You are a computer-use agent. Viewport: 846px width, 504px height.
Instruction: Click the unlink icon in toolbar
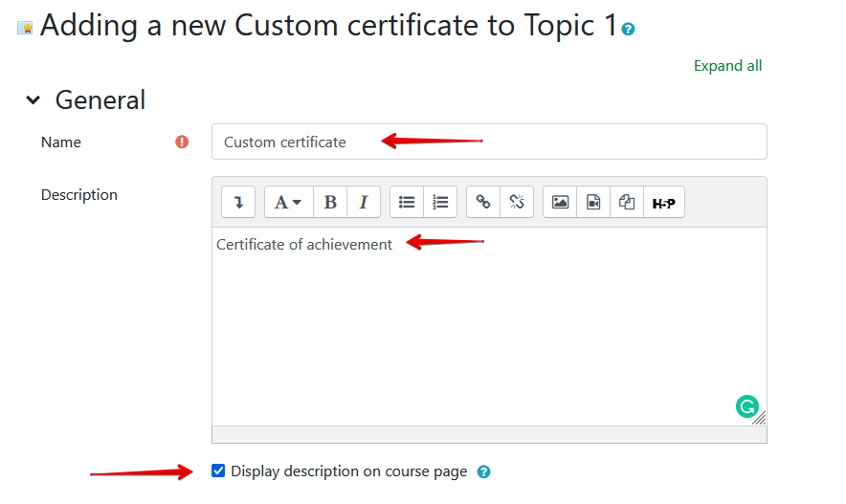[517, 202]
